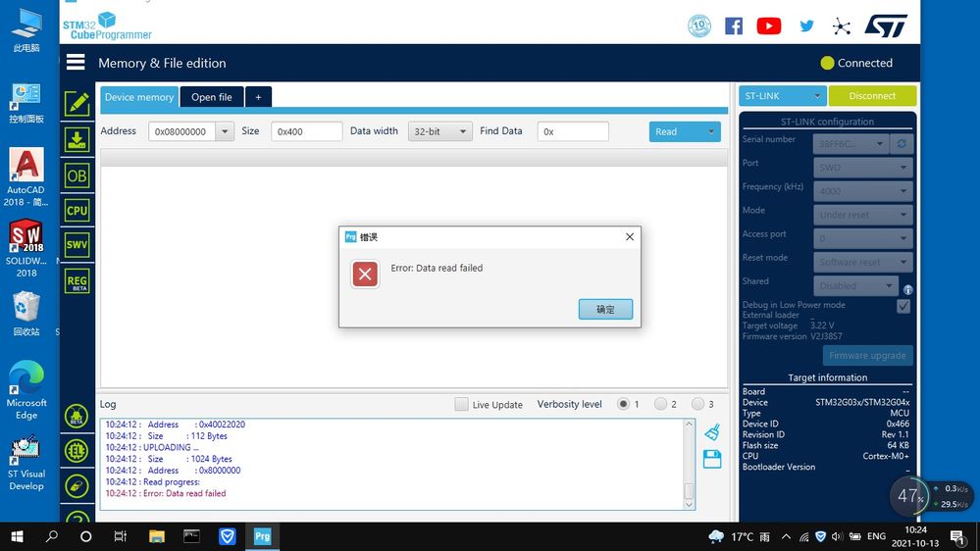The width and height of the screenshot is (980, 551).
Task: Open the Data width 32-bit dropdown
Action: [440, 131]
